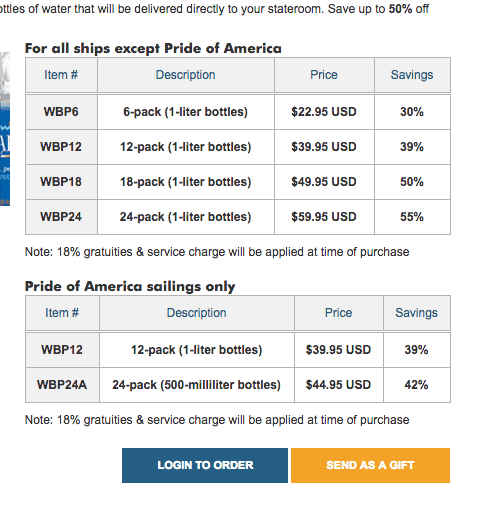
Task: Click the Description header in first table
Action: 186,75
